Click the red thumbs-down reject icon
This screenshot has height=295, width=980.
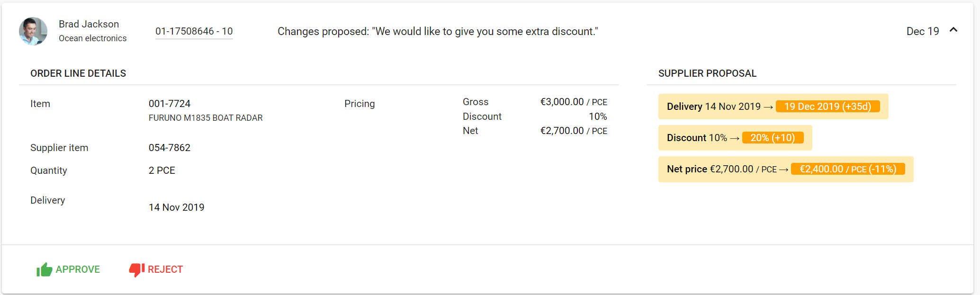[x=137, y=269]
